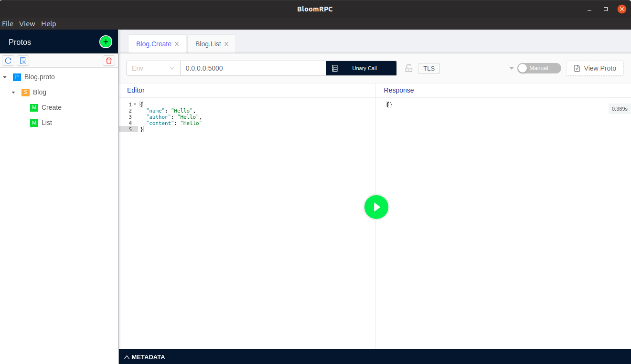Click the reload protos icon
Image resolution: width=631 pixels, height=364 pixels.
[8, 61]
